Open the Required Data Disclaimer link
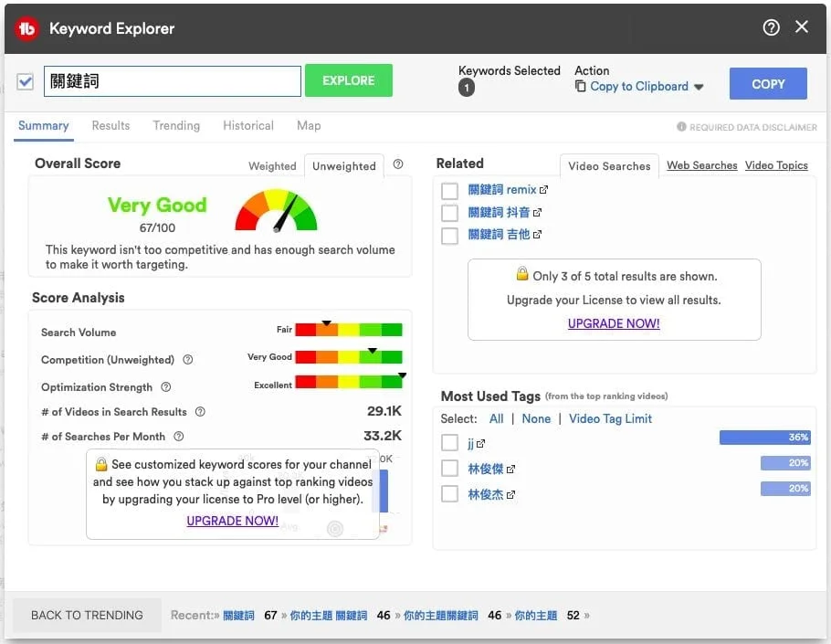The width and height of the screenshot is (831, 644). click(x=753, y=127)
